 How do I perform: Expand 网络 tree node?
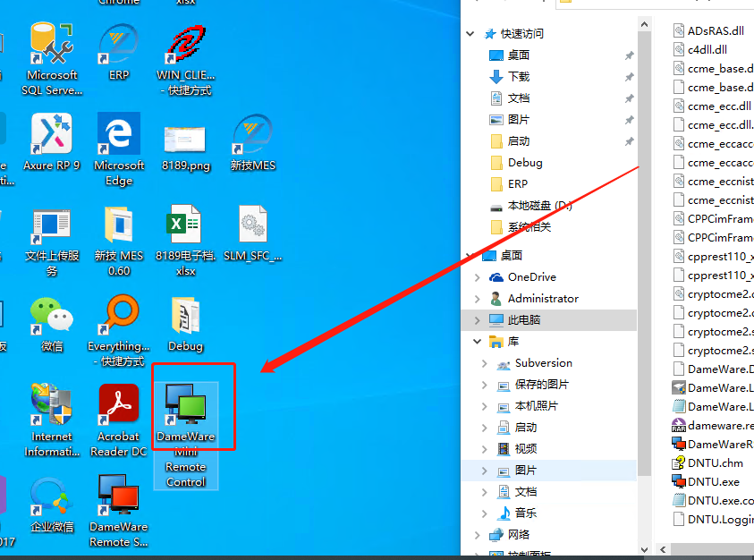[477, 534]
